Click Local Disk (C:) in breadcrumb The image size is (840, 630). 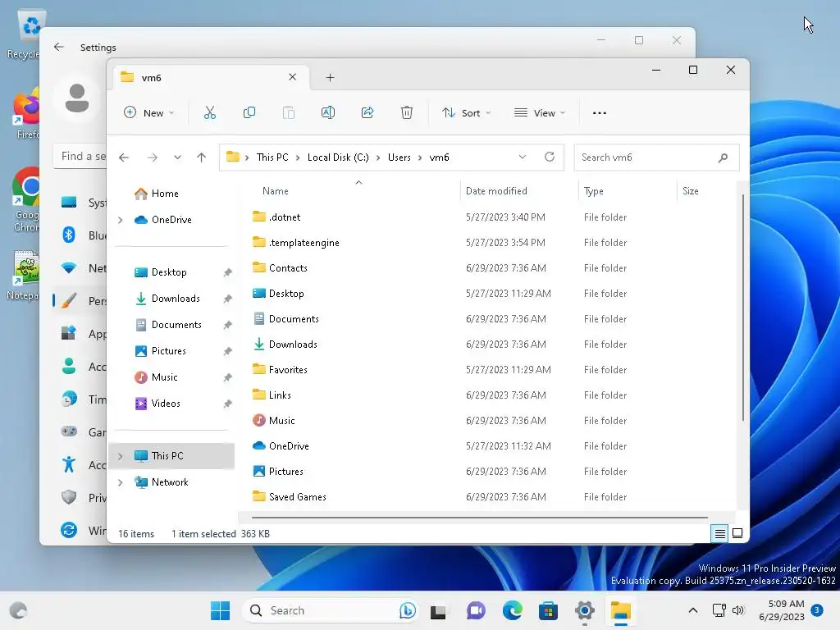[338, 157]
